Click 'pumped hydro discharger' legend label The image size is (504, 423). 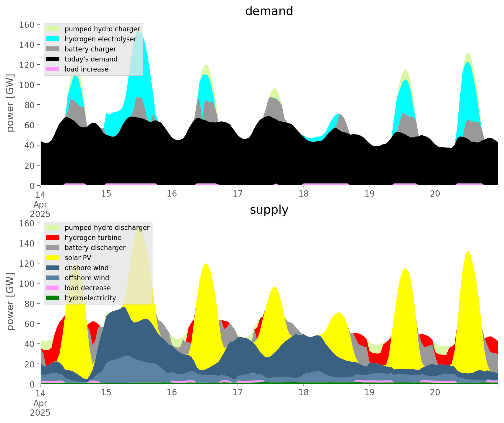[x=107, y=228]
